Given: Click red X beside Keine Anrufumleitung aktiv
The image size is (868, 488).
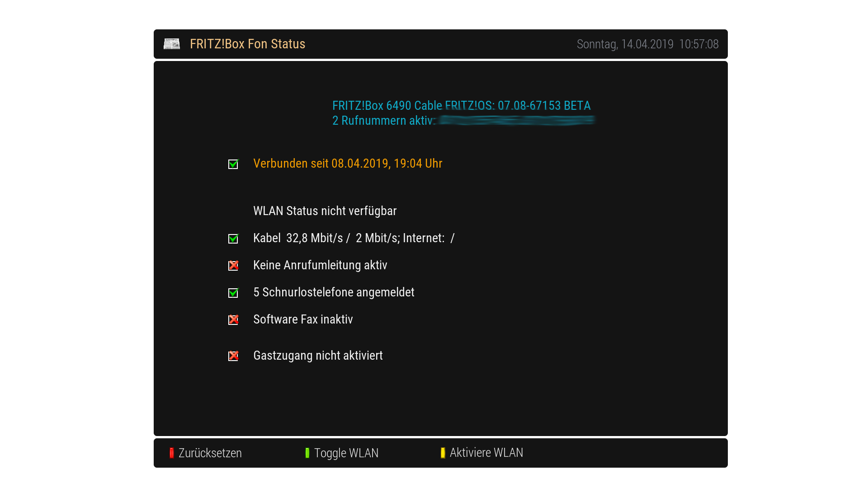Looking at the screenshot, I should (233, 266).
